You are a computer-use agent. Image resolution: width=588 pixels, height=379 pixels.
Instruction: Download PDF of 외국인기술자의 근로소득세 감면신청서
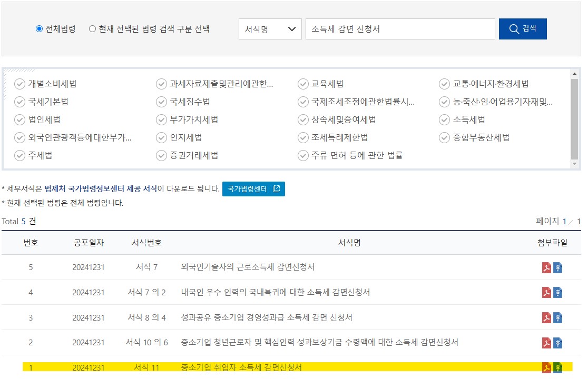[x=546, y=267]
